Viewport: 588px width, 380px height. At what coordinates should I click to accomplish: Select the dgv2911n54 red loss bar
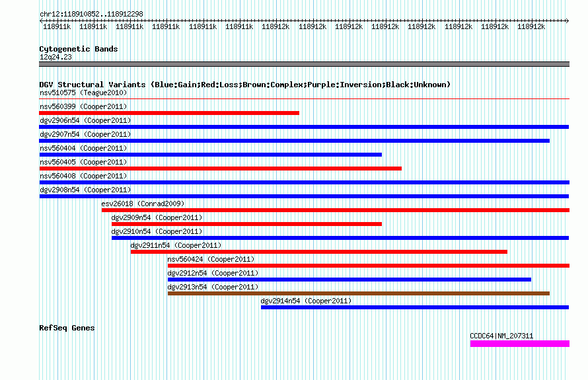point(319,252)
